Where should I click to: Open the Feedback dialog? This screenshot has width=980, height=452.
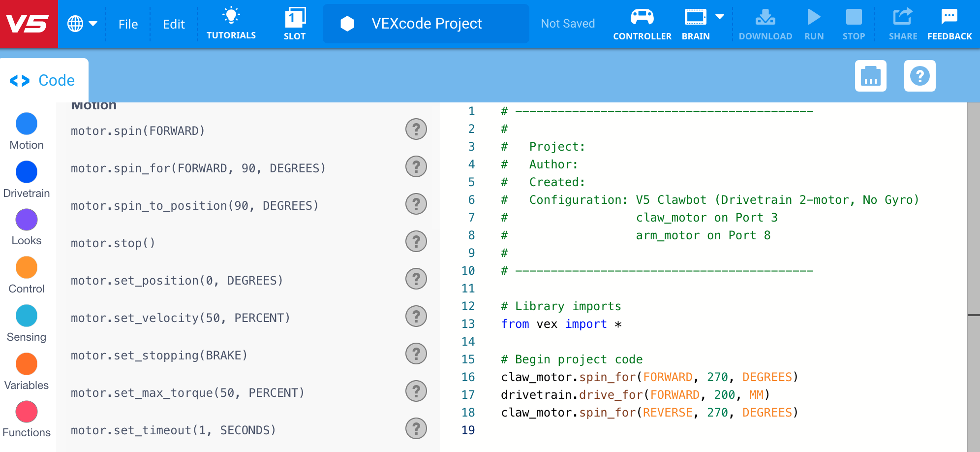pyautogui.click(x=949, y=22)
